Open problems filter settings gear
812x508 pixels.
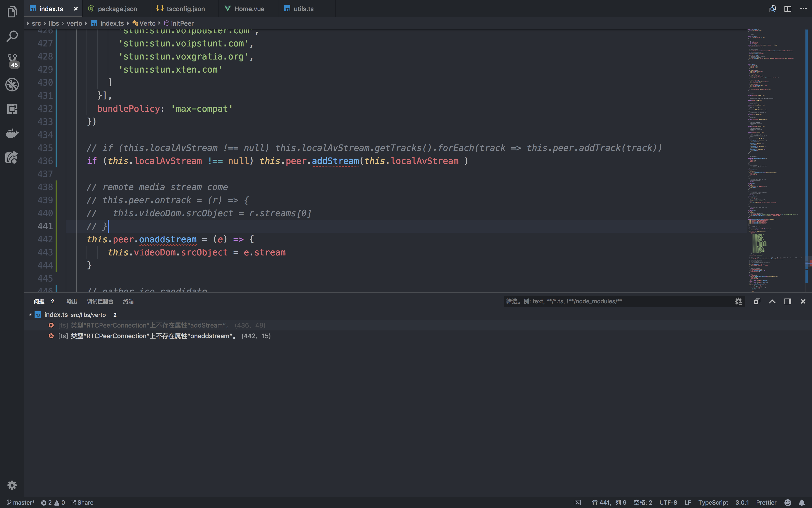738,301
